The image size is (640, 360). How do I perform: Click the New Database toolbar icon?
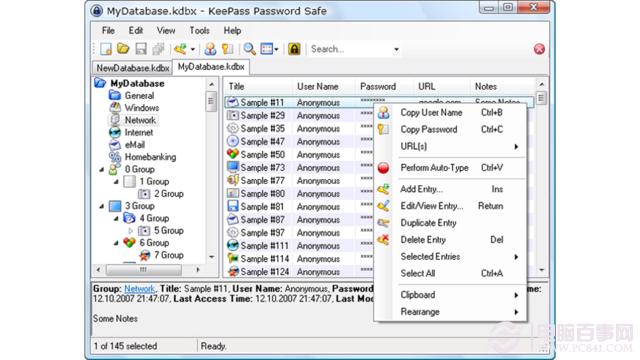coord(106,49)
